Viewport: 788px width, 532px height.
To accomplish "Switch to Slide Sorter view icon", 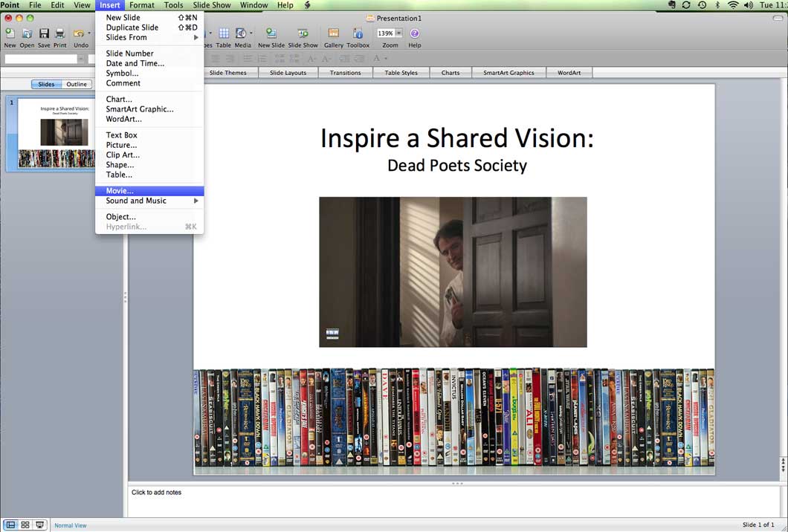I will click(x=25, y=525).
